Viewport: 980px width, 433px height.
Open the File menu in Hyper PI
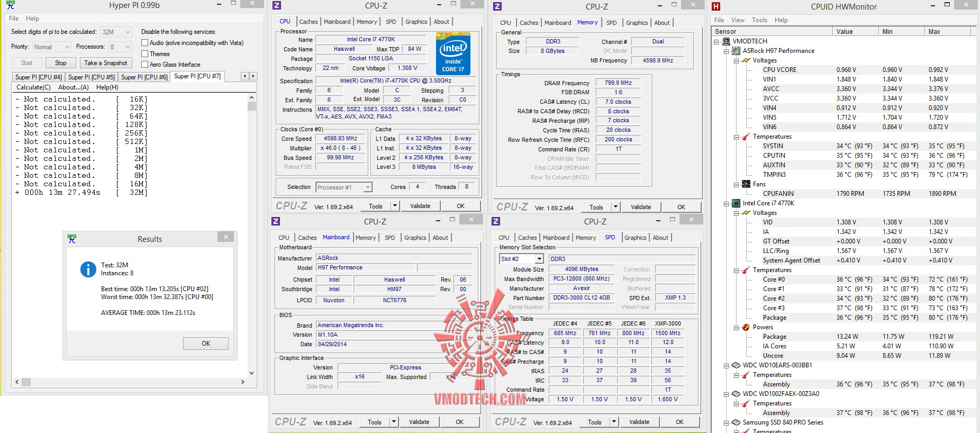(14, 18)
